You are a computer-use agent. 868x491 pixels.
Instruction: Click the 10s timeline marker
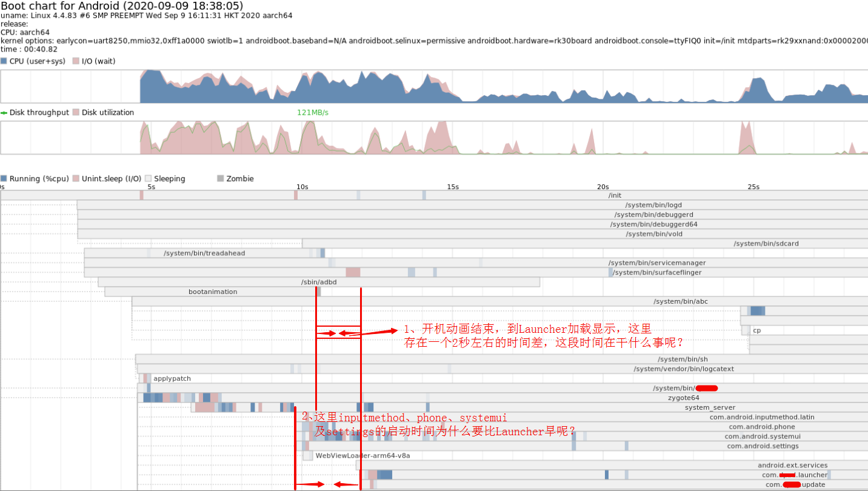point(302,187)
